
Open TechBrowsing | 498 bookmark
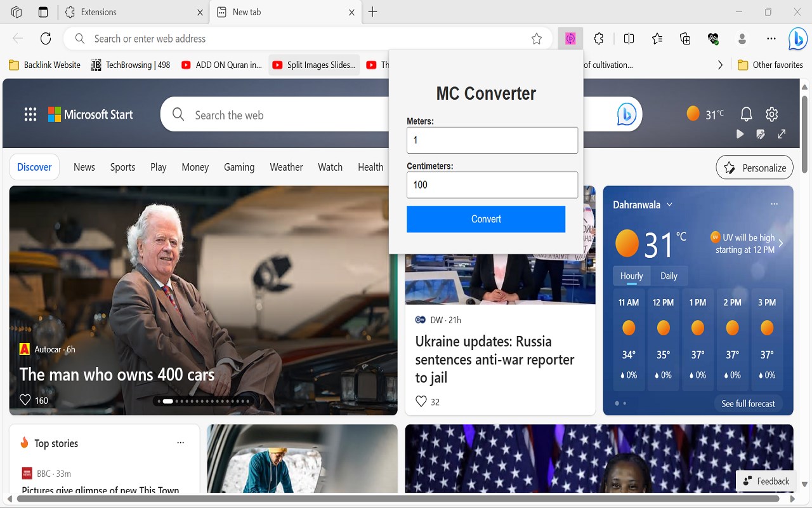pos(131,65)
